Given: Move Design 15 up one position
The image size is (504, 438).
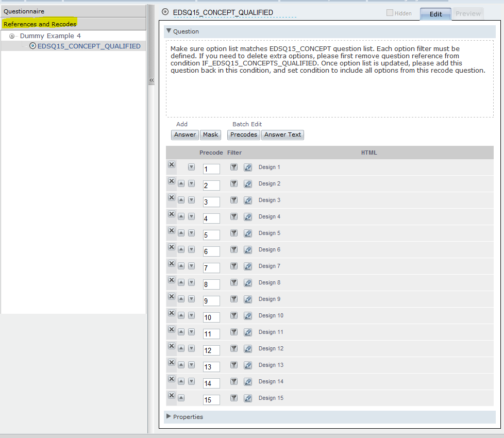Looking at the screenshot, I should [181, 398].
